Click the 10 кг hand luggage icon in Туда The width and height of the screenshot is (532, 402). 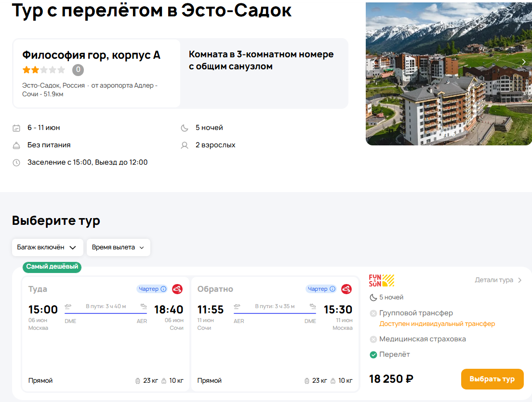(164, 381)
